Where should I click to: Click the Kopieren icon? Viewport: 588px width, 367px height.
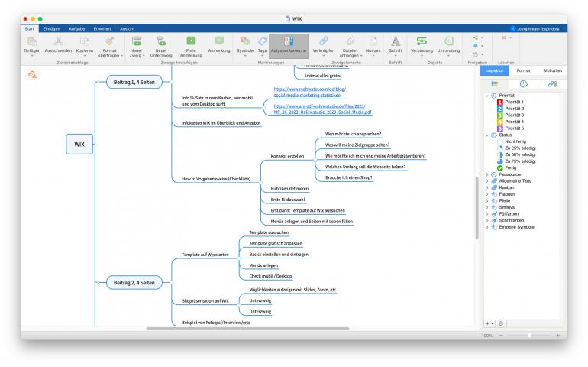pyautogui.click(x=85, y=41)
